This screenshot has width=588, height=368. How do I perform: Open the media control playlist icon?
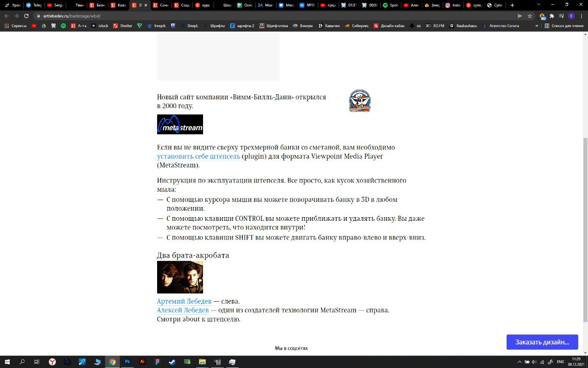click(561, 16)
